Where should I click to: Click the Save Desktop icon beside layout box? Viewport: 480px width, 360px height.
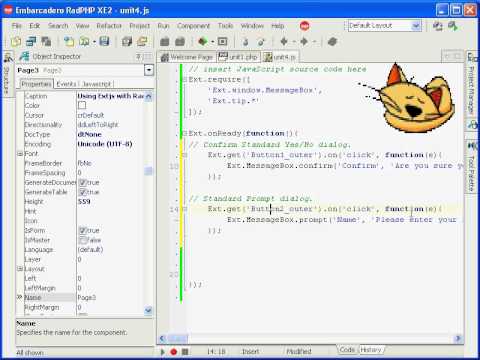tap(438, 26)
